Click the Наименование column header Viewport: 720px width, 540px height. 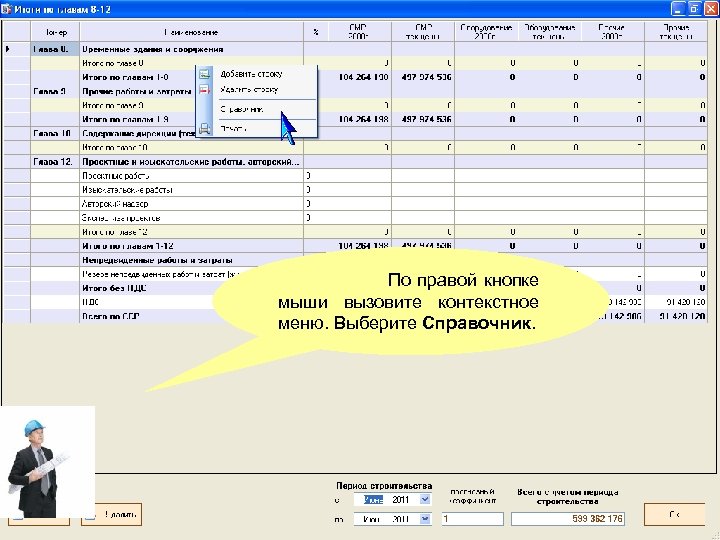tap(191, 32)
